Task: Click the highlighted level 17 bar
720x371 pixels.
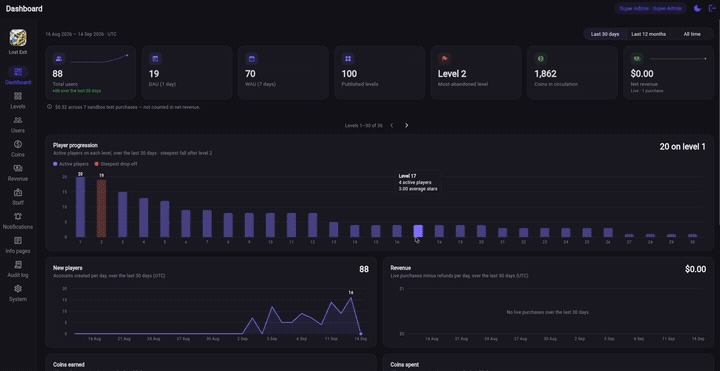Action: click(x=418, y=231)
